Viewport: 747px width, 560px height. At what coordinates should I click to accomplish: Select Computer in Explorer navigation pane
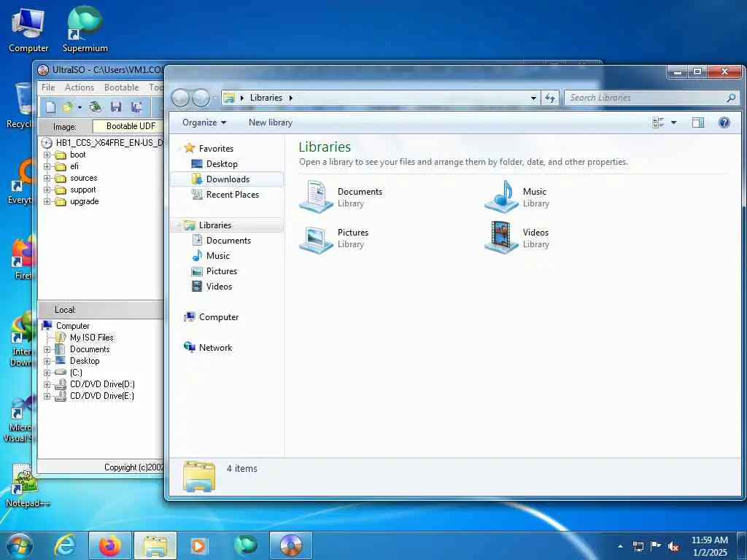tap(219, 317)
